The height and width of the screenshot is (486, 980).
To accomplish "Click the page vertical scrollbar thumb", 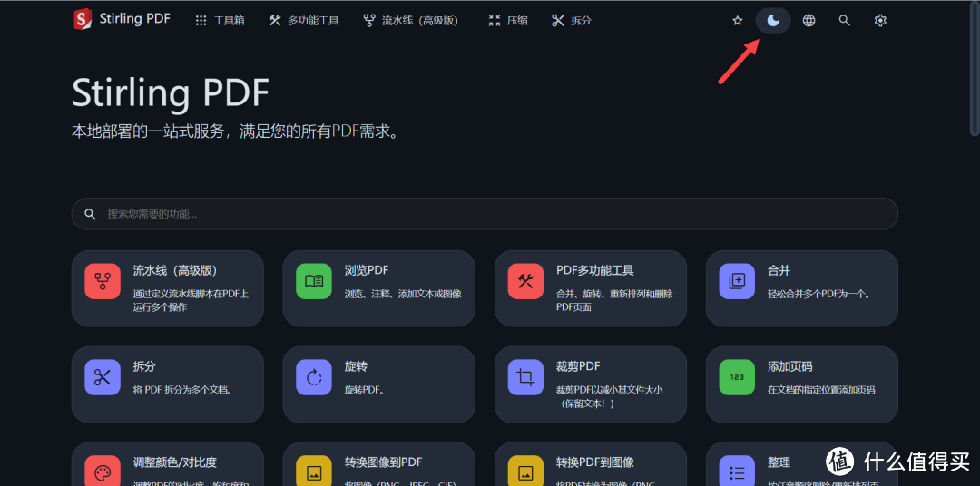I will tap(975, 67).
